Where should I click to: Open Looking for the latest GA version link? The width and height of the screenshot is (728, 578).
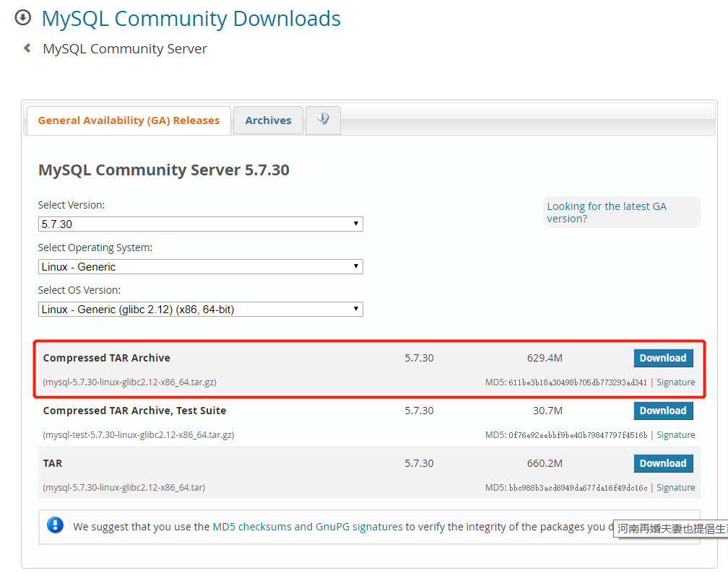point(607,212)
